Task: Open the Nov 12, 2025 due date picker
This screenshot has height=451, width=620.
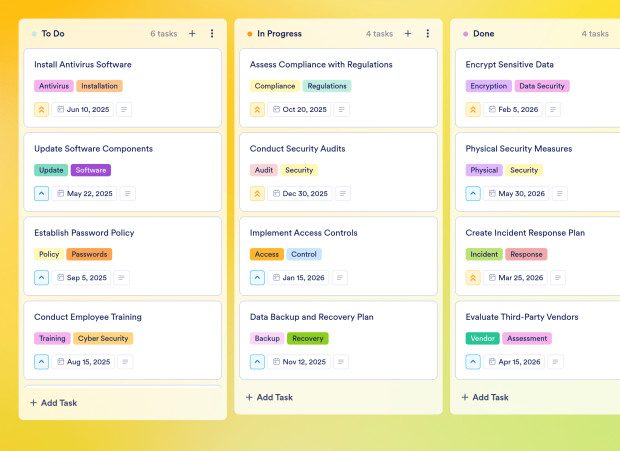Action: coord(299,362)
